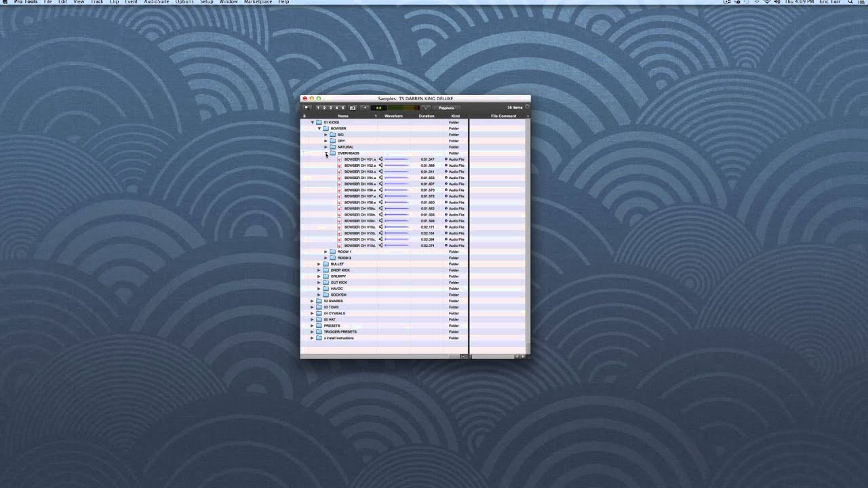The height and width of the screenshot is (488, 868).
Task: Expand the BULLET folder
Action: (319, 264)
